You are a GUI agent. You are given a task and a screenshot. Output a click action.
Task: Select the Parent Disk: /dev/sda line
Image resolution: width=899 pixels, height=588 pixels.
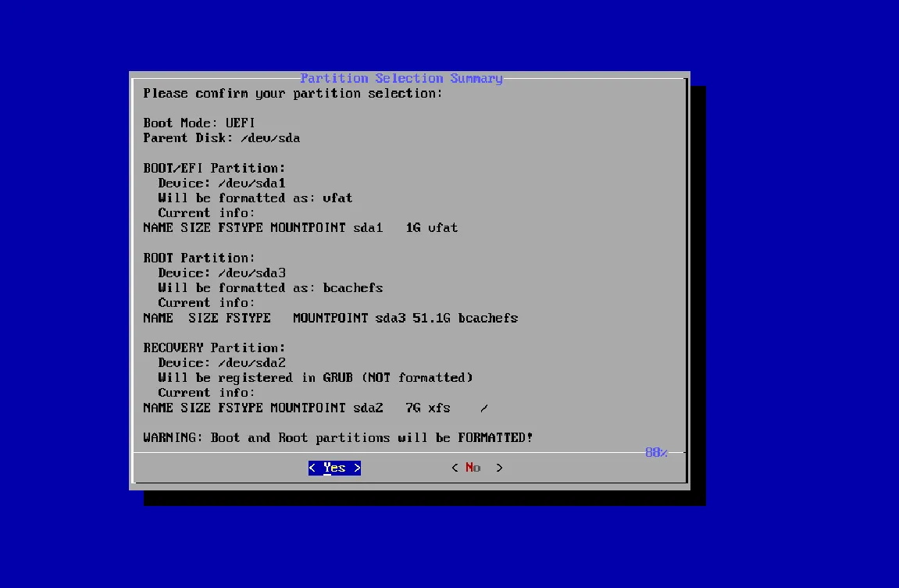pyautogui.click(x=222, y=138)
